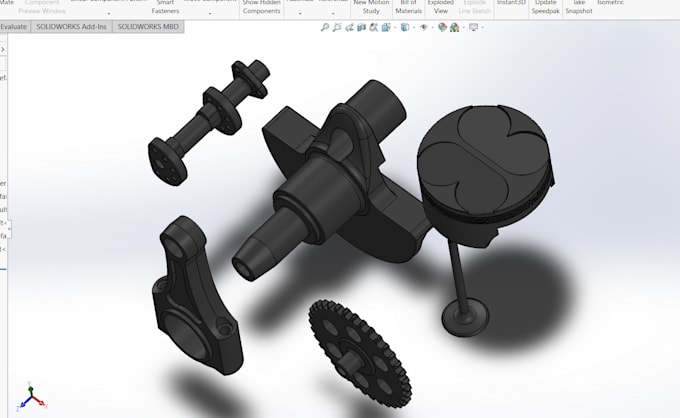Click the Previous View icon
This screenshot has height=418, width=680.
click(x=349, y=27)
